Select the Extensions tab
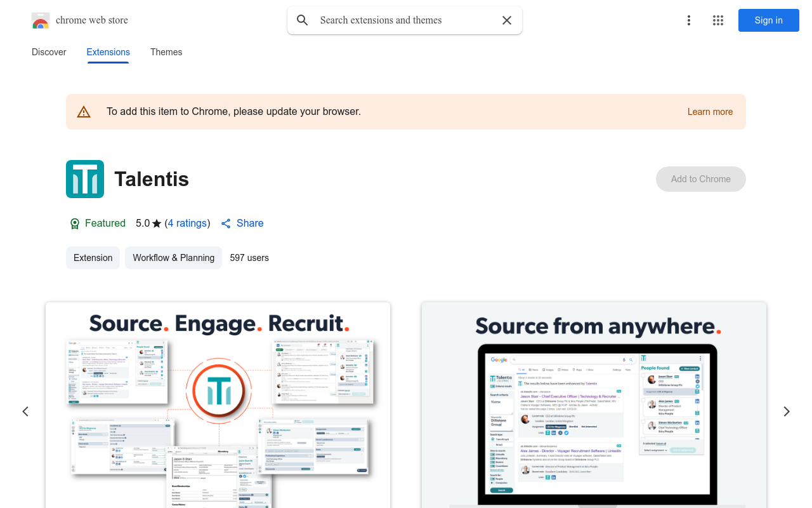The height and width of the screenshot is (508, 812). coord(108,52)
